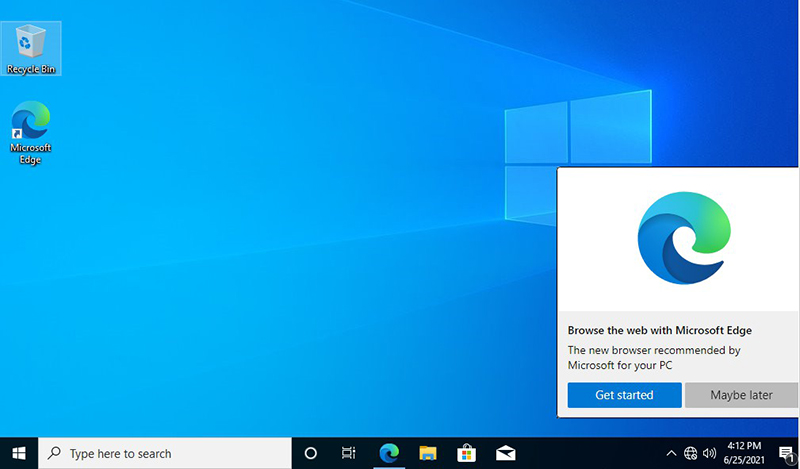Click the Get started button

(624, 395)
